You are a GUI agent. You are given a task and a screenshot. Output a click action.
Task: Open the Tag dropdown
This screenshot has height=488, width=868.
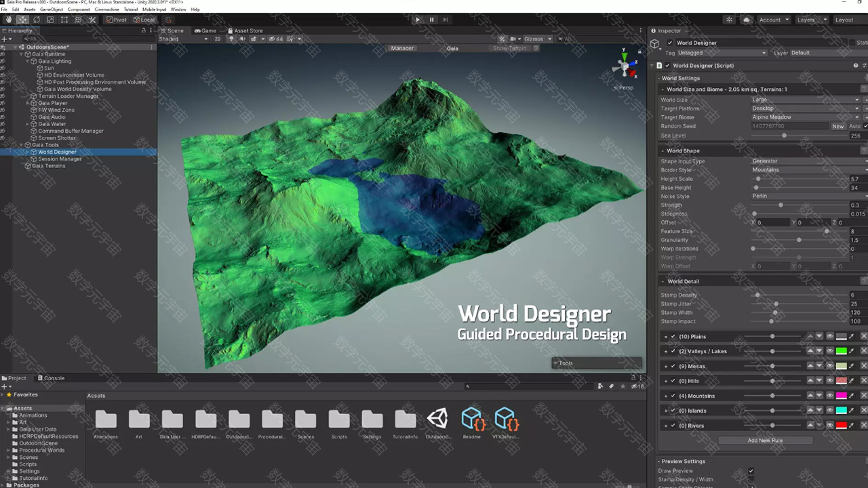pos(722,53)
